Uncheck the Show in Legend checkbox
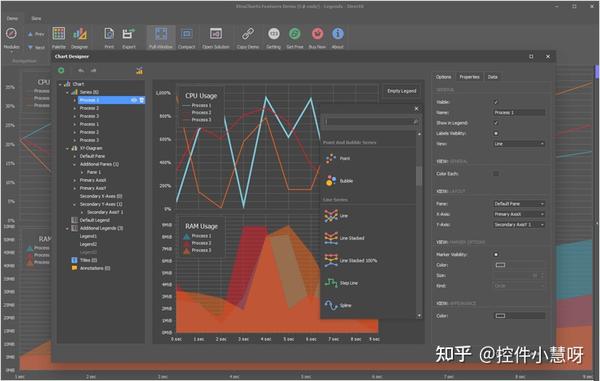 [496, 123]
